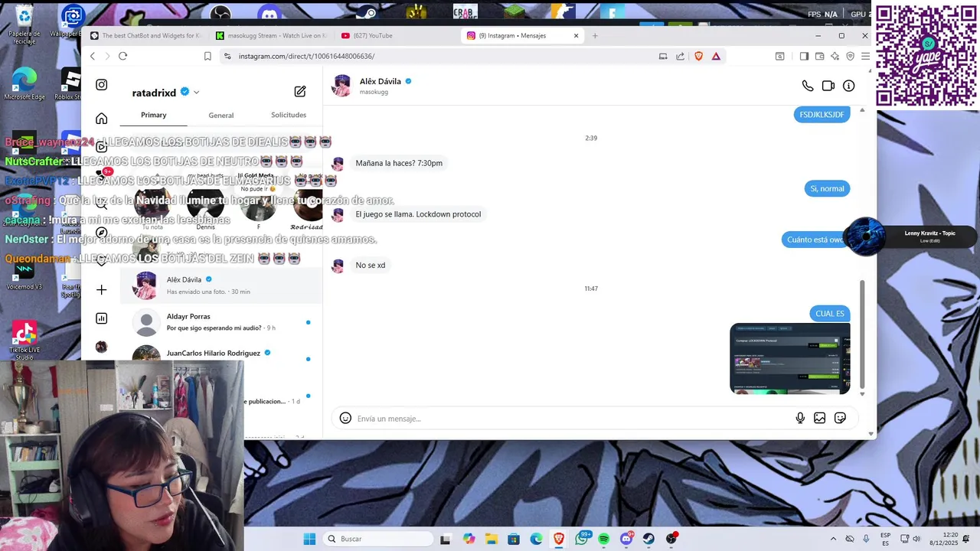Click the Instagram address bar URL
Viewport: 980px width, 551px height.
(x=306, y=56)
